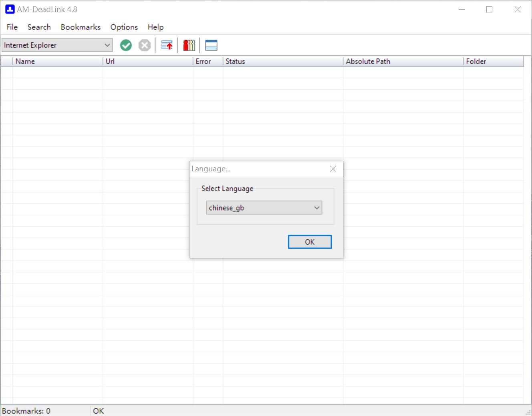The image size is (532, 416).
Task: Sort by the Name column header
Action: point(57,61)
